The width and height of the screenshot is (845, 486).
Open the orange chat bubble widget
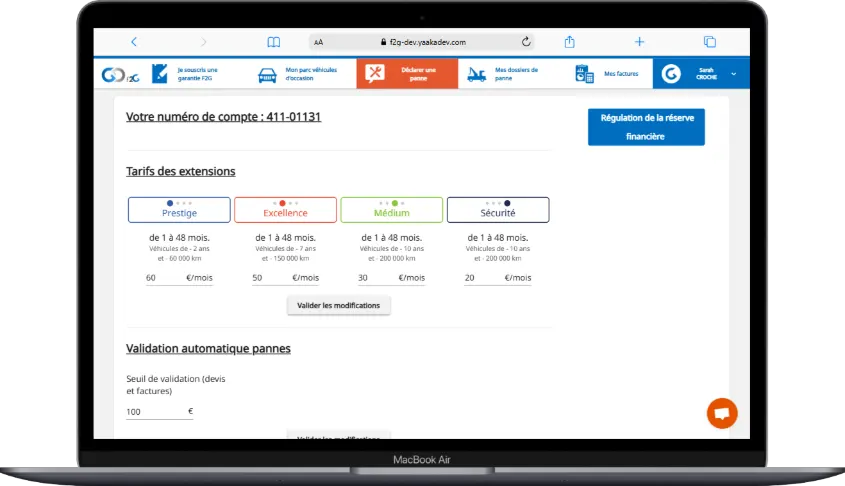[x=721, y=412]
